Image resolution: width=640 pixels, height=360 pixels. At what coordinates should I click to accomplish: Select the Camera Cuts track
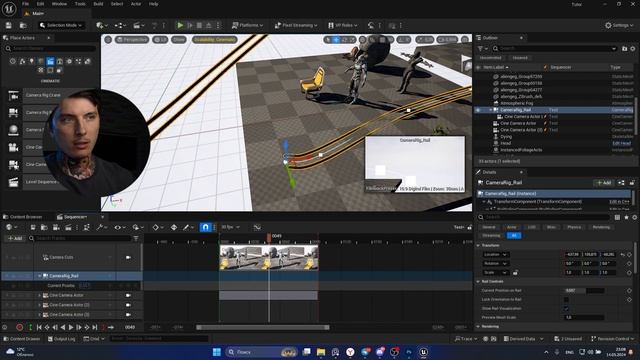point(61,258)
